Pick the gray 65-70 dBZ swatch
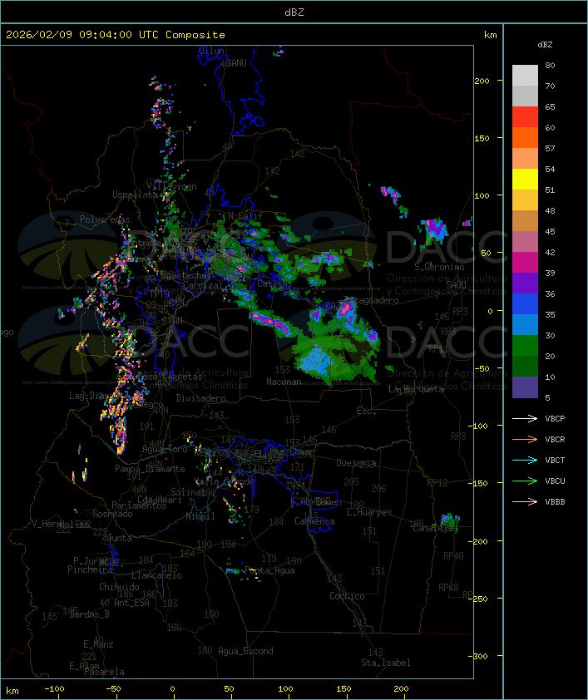Viewport: 588px width, 700px height. [525, 96]
